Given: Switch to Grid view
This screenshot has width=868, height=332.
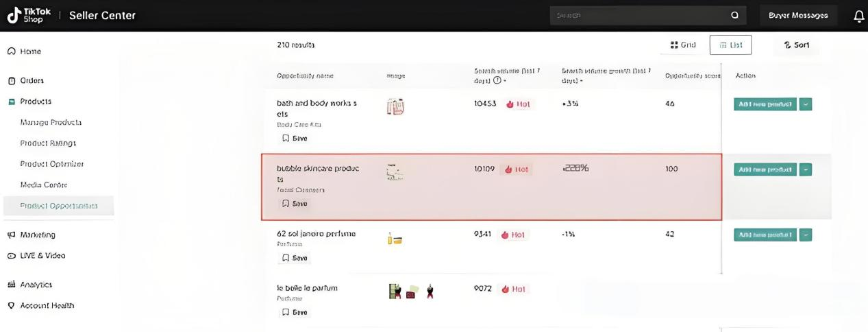Looking at the screenshot, I should [682, 45].
